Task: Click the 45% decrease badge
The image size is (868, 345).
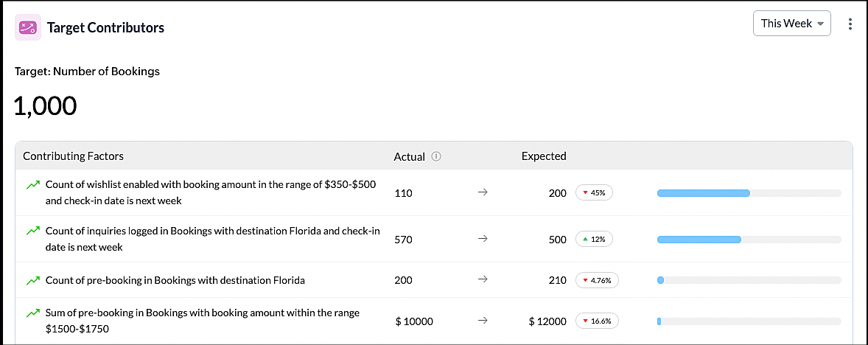Action: point(594,193)
